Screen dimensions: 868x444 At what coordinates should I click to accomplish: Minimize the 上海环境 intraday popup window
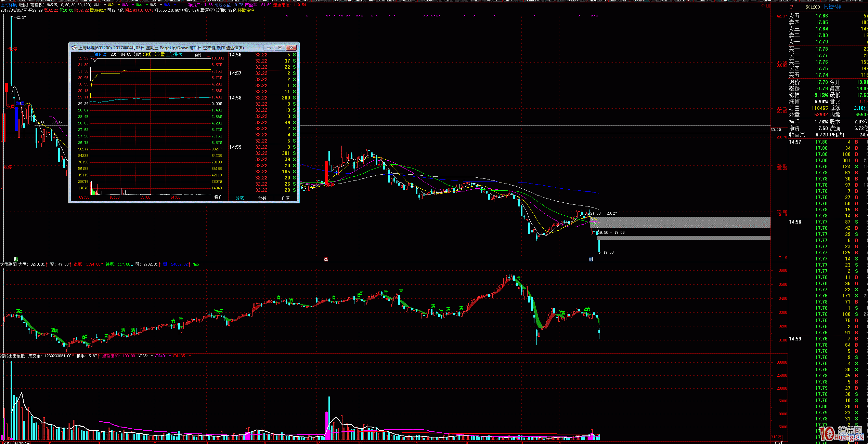pyautogui.click(x=269, y=48)
